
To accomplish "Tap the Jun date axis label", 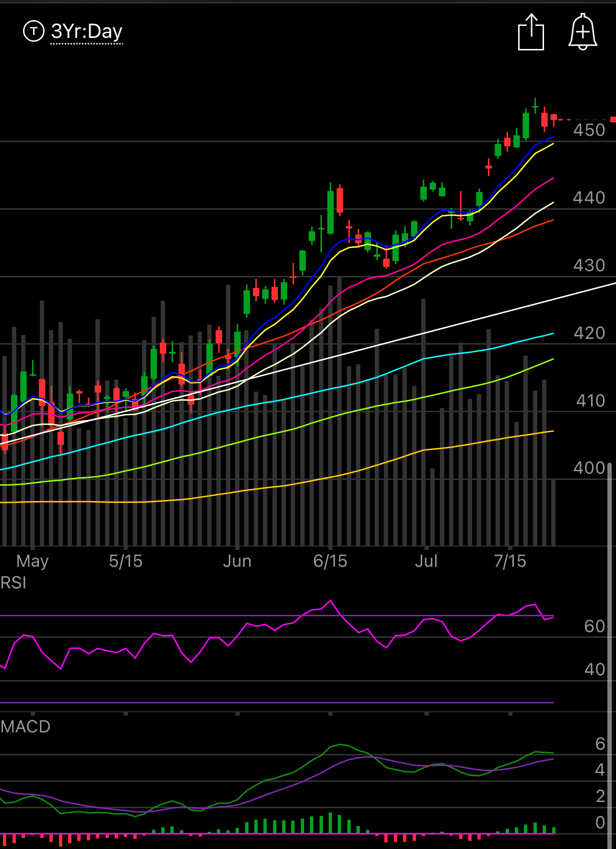I will click(x=237, y=561).
